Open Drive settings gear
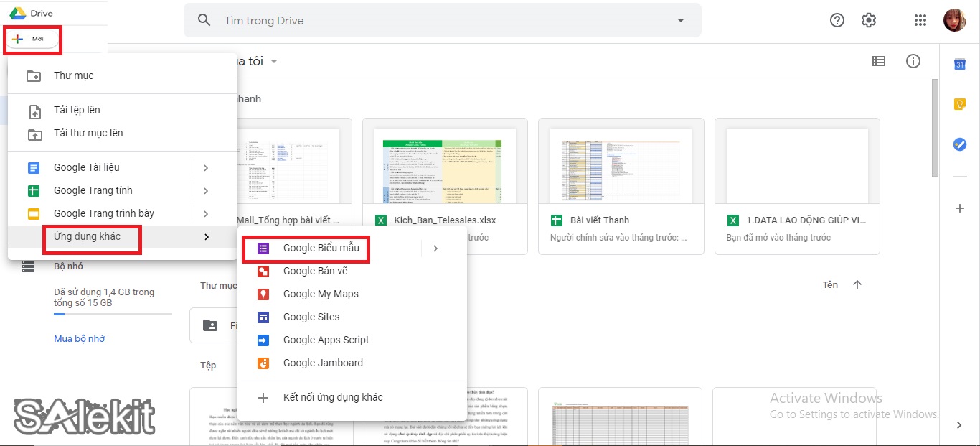 tap(869, 20)
